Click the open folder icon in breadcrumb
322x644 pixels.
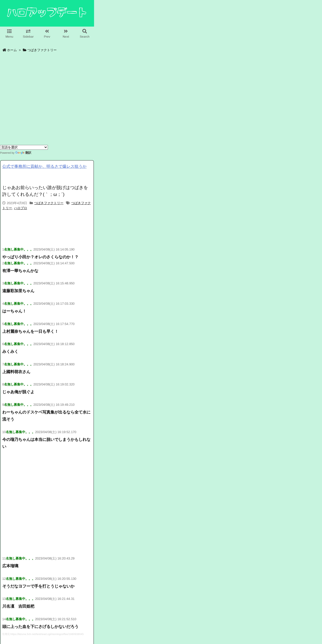coord(24,50)
